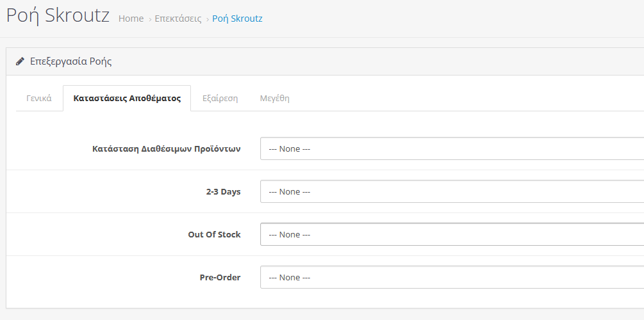The height and width of the screenshot is (320, 644).
Task: Click the Ροή Skroutz breadcrumb link
Action: click(x=237, y=19)
